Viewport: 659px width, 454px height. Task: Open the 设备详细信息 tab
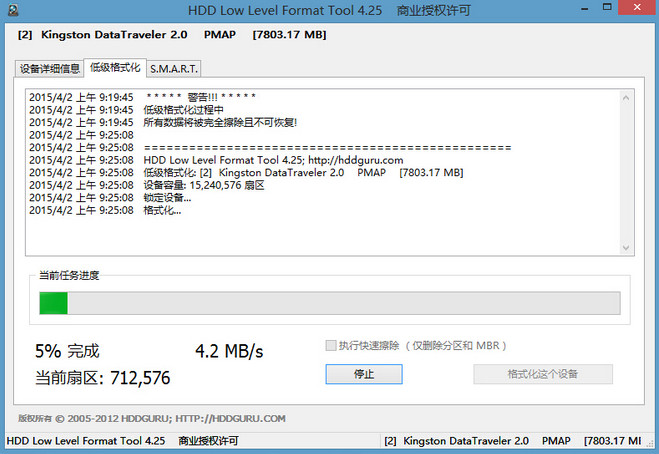pos(50,69)
